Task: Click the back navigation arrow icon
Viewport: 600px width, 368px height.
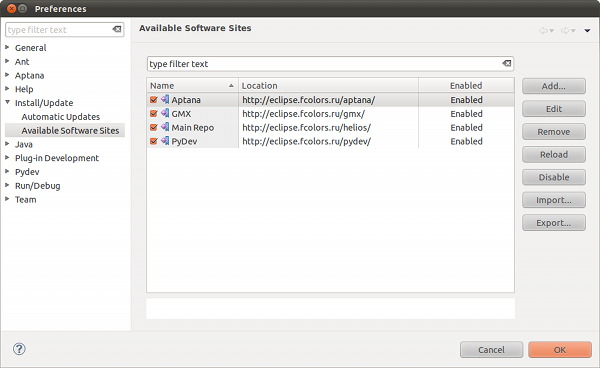Action: [x=543, y=31]
